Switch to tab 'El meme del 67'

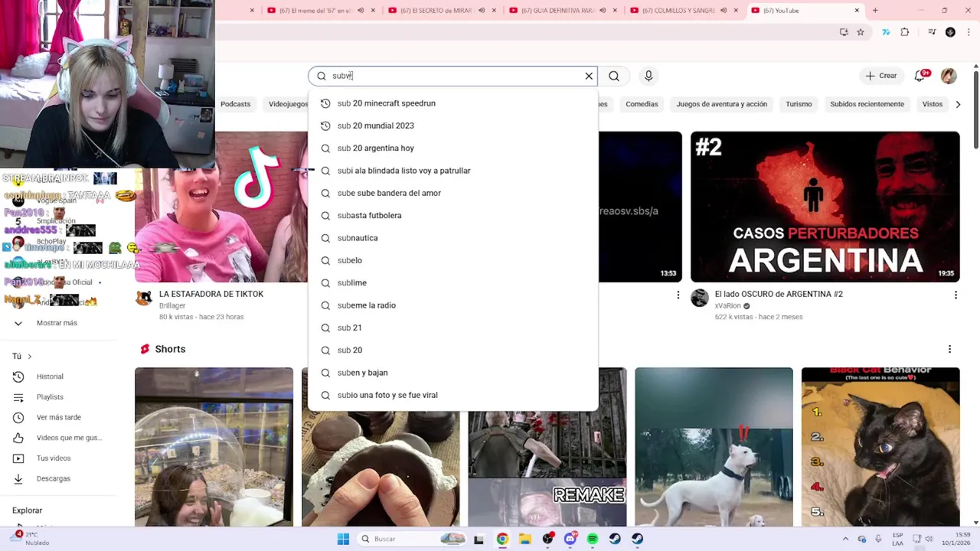coord(315,11)
